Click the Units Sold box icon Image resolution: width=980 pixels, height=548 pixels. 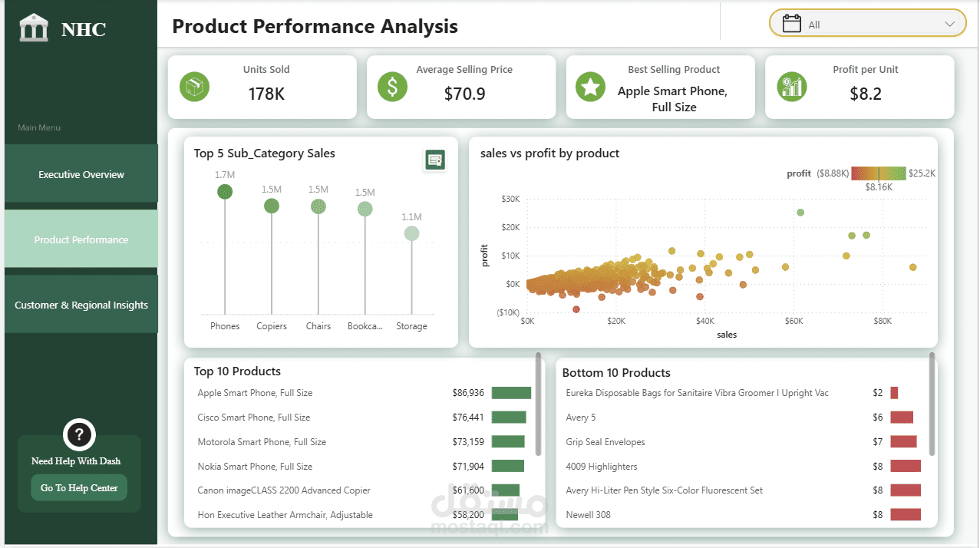(194, 86)
